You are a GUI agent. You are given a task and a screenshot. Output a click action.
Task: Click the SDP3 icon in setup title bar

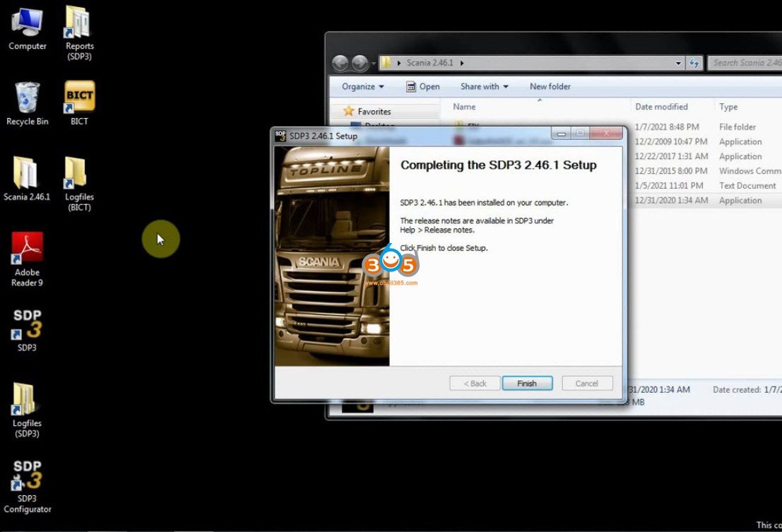point(280,136)
